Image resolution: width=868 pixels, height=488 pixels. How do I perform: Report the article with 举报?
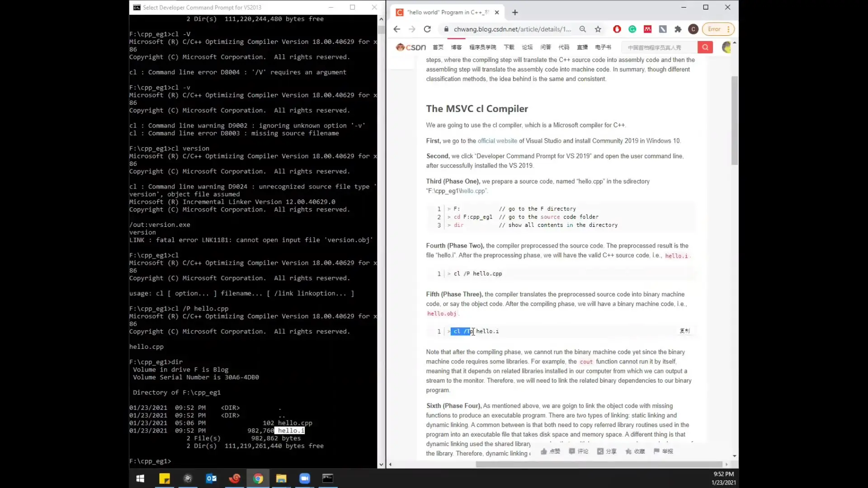point(663,451)
